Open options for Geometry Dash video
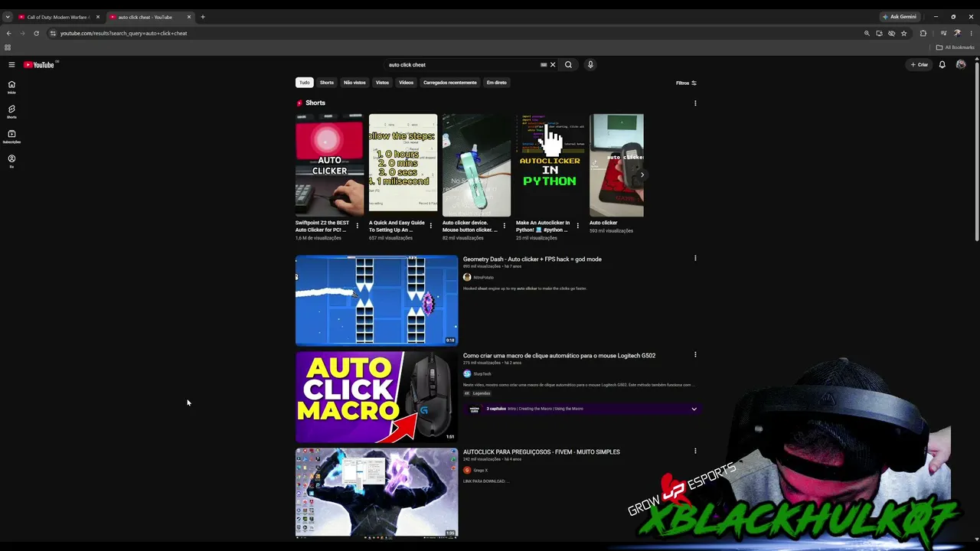The width and height of the screenshot is (980, 551). point(695,259)
